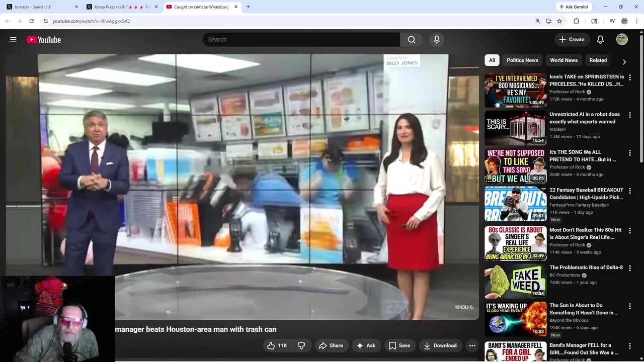This screenshot has width=644, height=362.
Task: Open options for The Sun Is About to Do video
Action: coord(629,306)
